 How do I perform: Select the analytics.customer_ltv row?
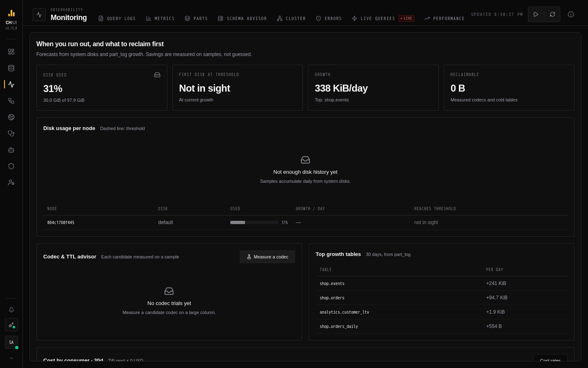click(x=441, y=312)
